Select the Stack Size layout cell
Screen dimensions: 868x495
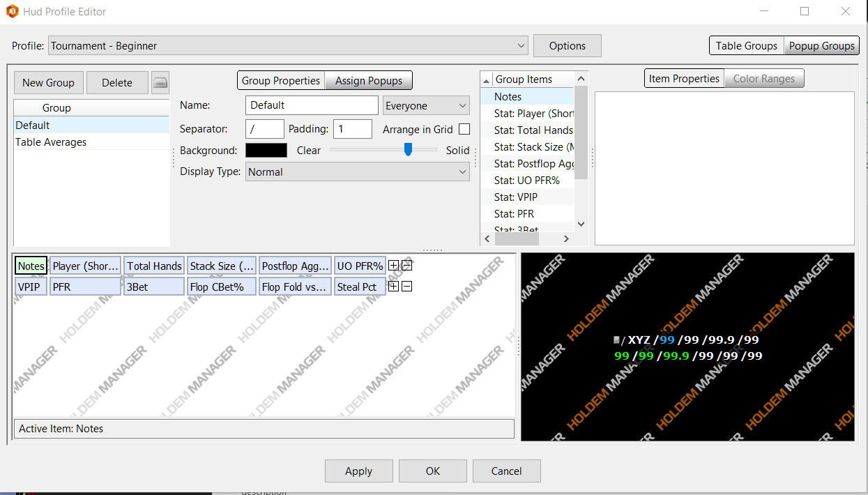pos(222,266)
